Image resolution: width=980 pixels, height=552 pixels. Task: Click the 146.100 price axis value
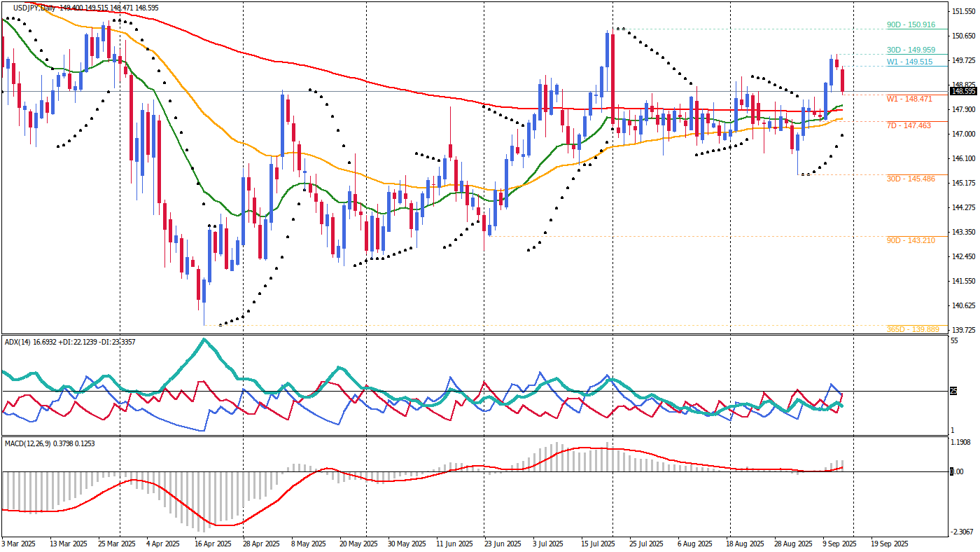[x=964, y=158]
